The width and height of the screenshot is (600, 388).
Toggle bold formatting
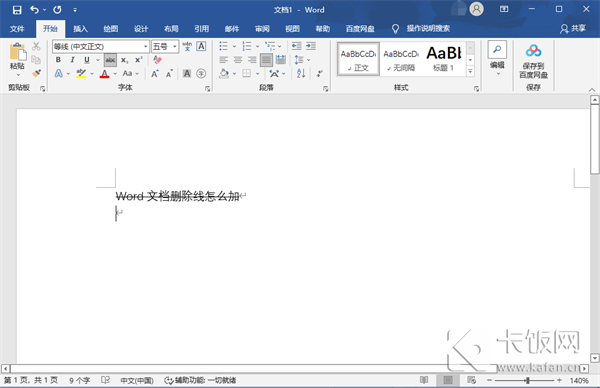[x=58, y=60]
